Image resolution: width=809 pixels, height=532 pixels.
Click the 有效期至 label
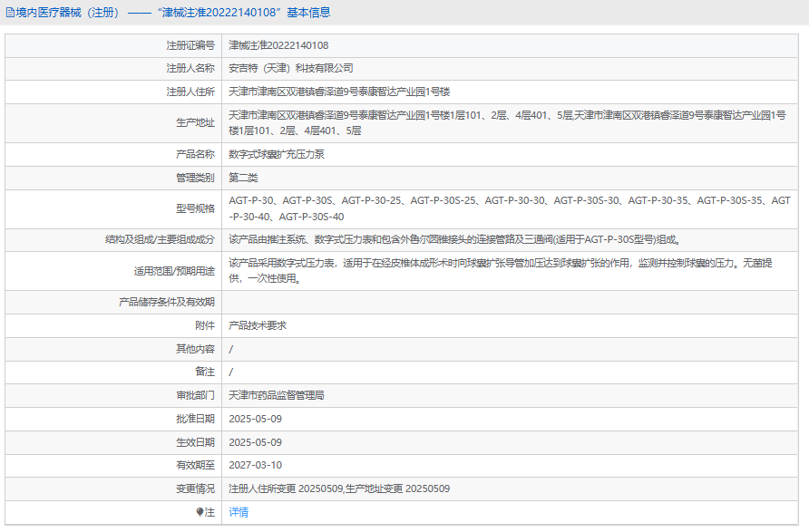click(x=196, y=465)
